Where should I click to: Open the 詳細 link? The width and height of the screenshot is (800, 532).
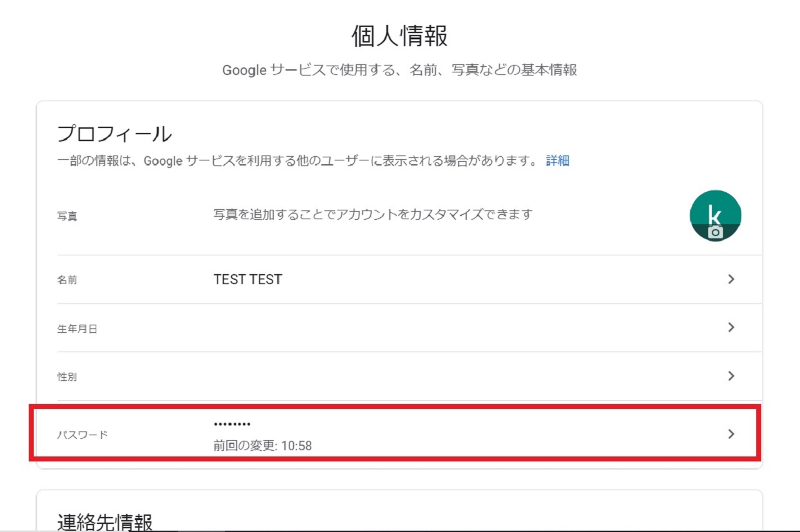(557, 161)
